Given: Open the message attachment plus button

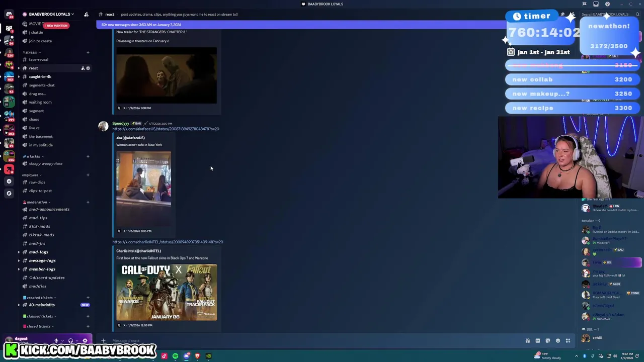Looking at the screenshot, I should point(103,341).
